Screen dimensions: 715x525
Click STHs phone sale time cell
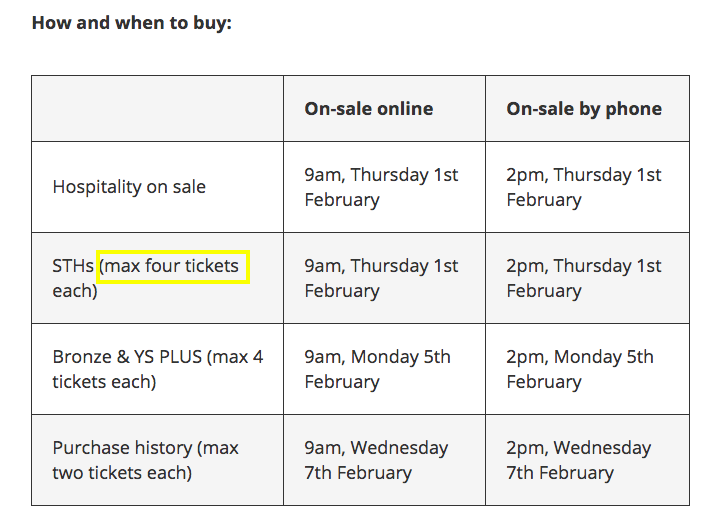click(587, 278)
